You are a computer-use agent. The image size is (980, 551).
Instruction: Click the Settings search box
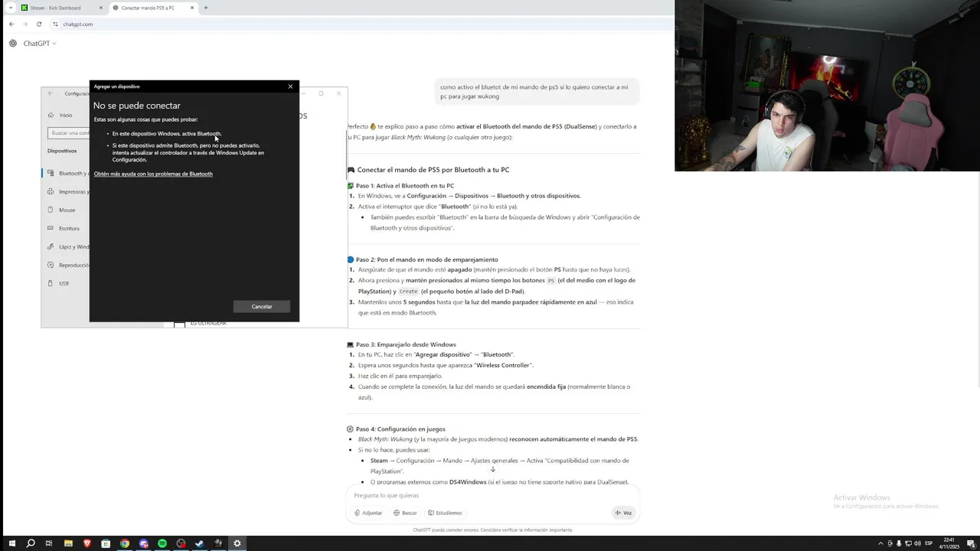pos(68,133)
